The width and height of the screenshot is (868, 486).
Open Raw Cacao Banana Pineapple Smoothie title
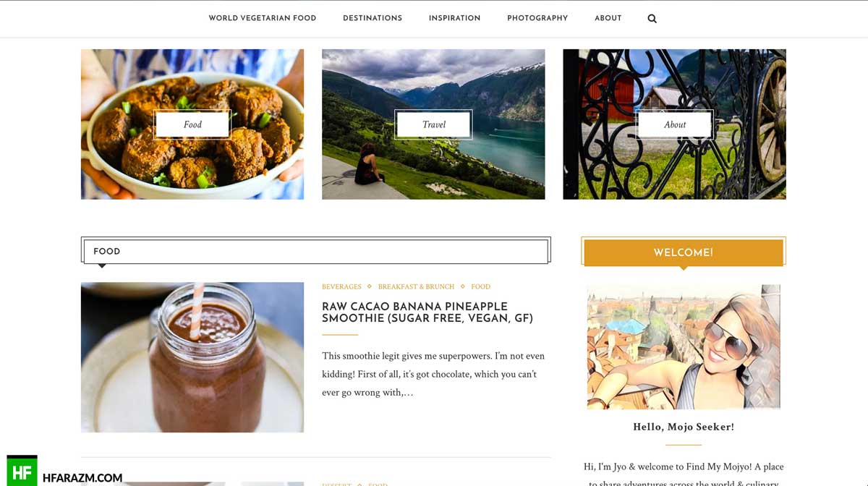(427, 312)
